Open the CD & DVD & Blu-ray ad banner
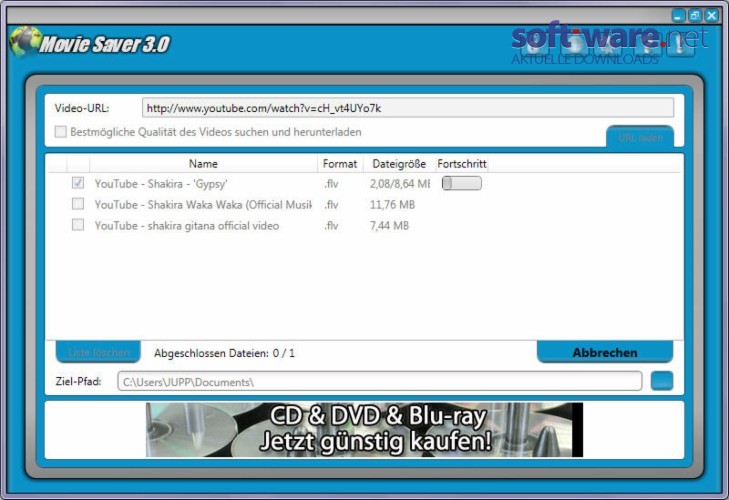Viewport: 729px width, 500px height. pyautogui.click(x=364, y=429)
